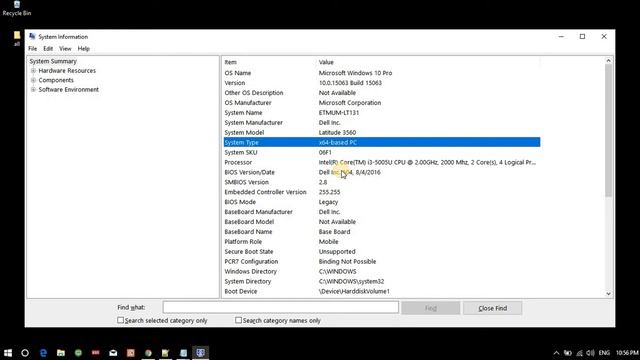
Task: Click the scrollbar up arrow
Action: coord(608,61)
